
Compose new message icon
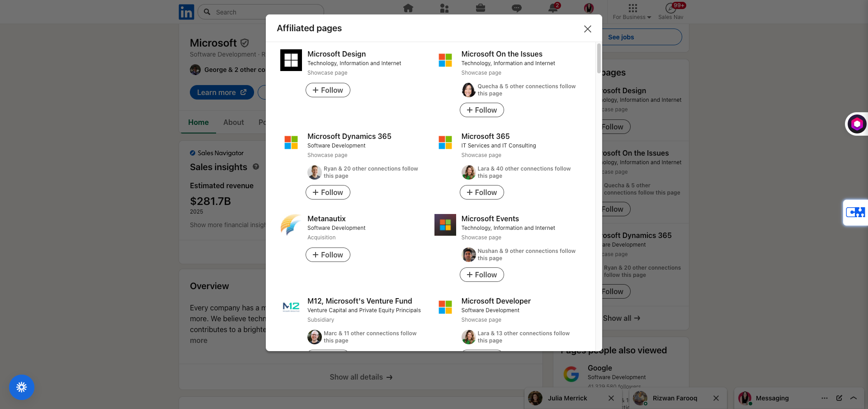click(x=839, y=398)
